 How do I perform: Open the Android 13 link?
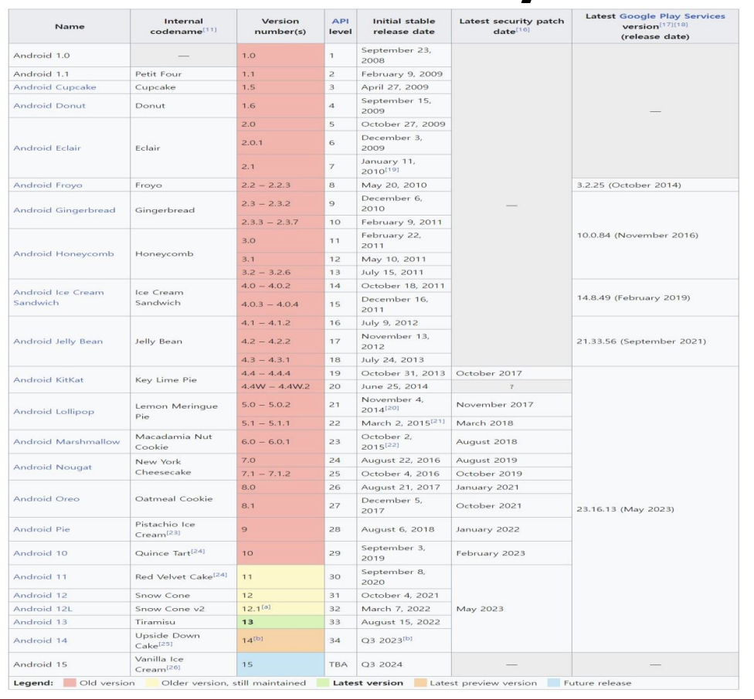pos(40,622)
